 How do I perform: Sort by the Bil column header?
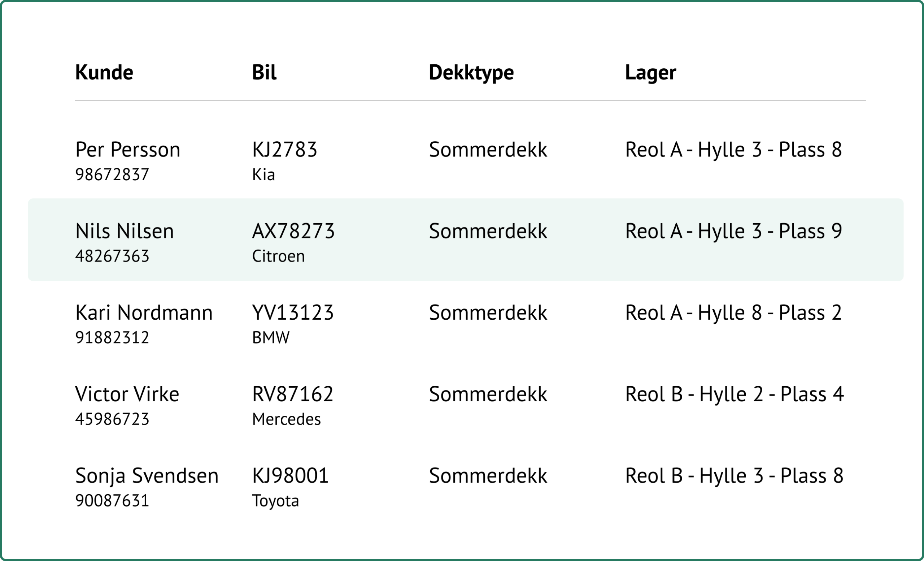pos(264,72)
